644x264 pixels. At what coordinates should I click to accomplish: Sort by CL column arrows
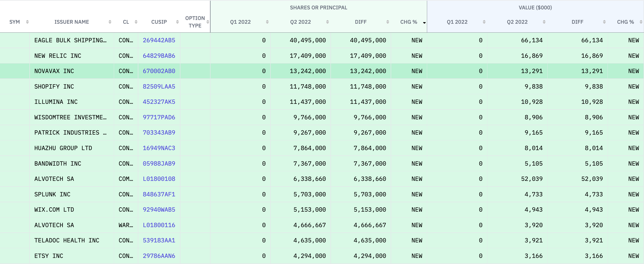(x=136, y=22)
